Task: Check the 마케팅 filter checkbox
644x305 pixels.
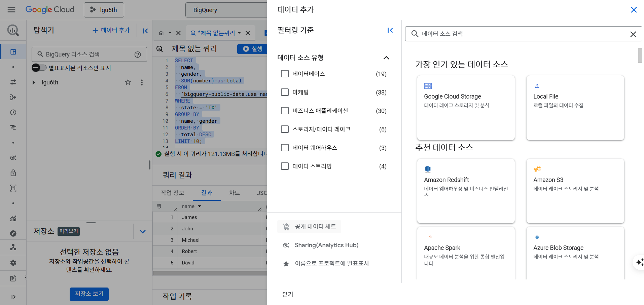Action: tap(285, 92)
